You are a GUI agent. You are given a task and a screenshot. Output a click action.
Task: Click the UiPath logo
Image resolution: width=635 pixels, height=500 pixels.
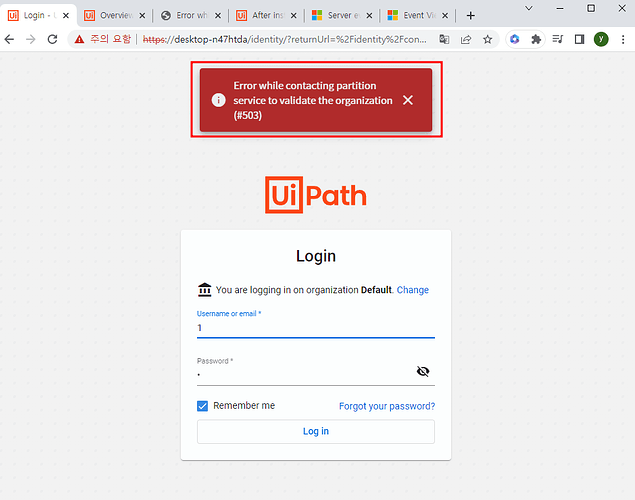tap(316, 195)
